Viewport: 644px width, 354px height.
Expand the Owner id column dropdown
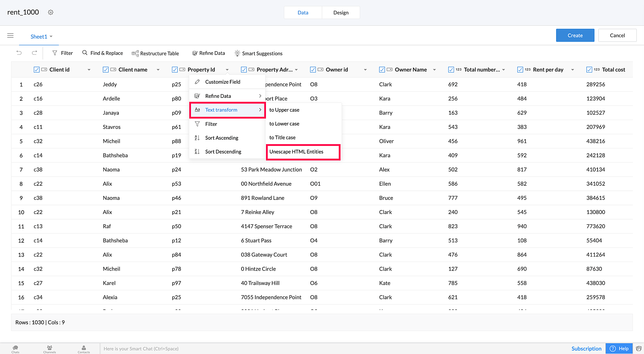(365, 70)
